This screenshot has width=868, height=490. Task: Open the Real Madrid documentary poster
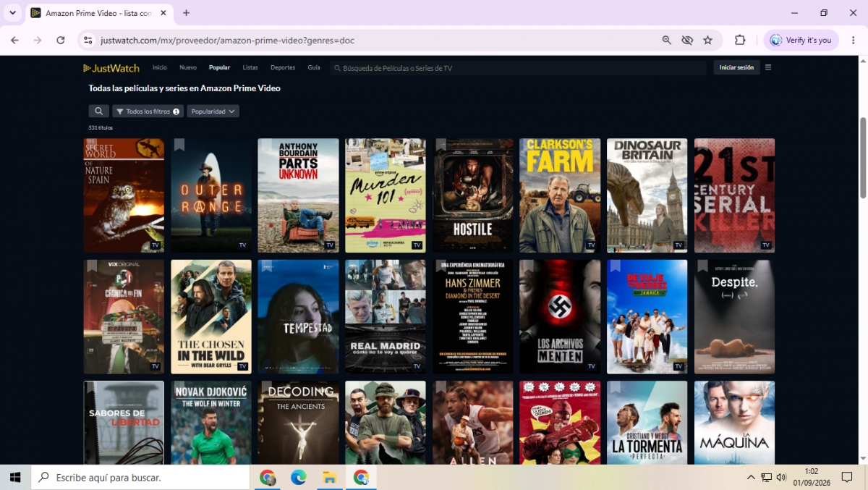coord(386,317)
